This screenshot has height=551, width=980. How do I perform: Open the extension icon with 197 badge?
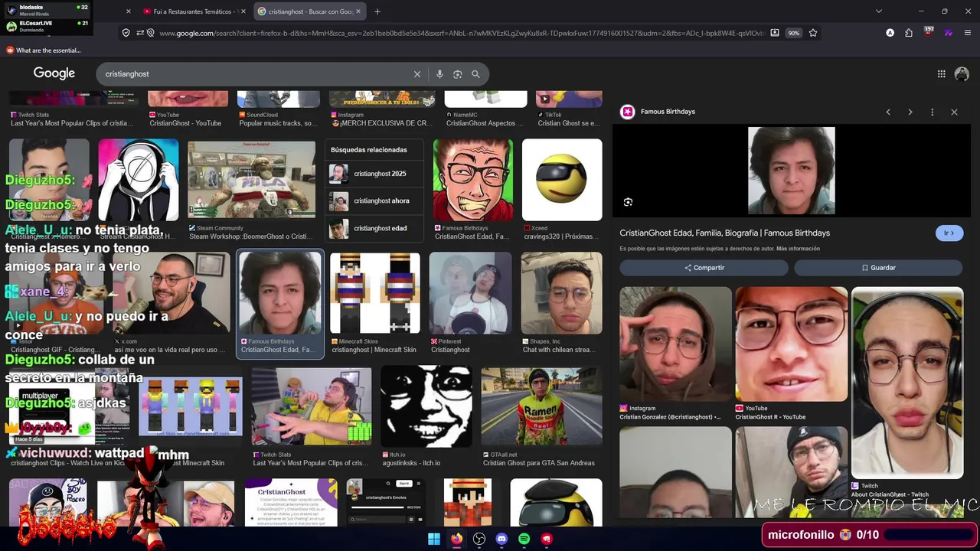coord(928,33)
